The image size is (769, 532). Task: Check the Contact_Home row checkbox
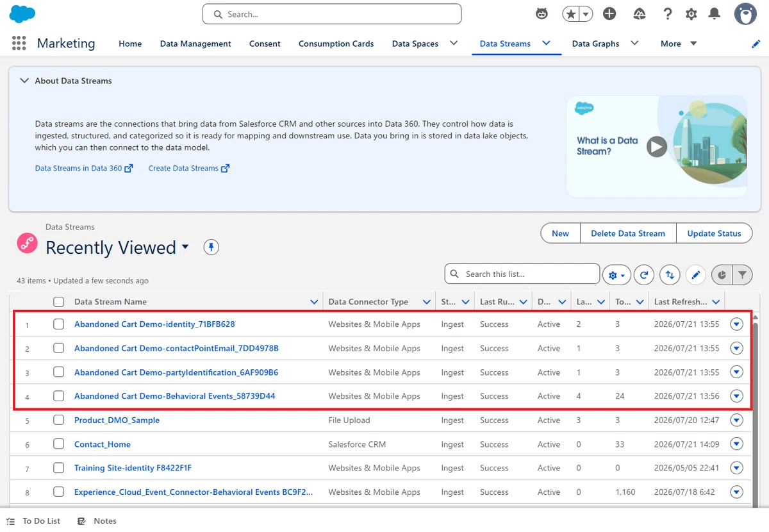[x=59, y=444]
